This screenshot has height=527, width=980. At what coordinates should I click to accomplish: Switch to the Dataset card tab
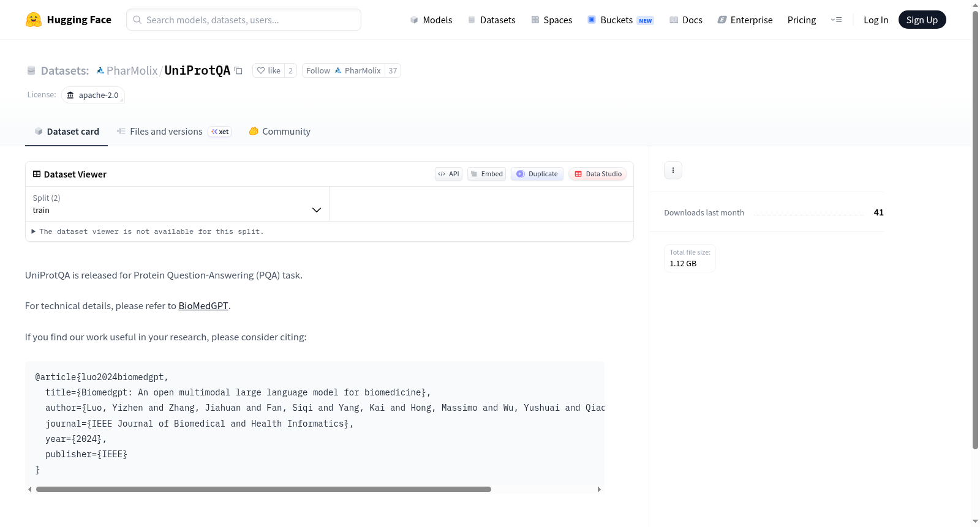pos(67,132)
